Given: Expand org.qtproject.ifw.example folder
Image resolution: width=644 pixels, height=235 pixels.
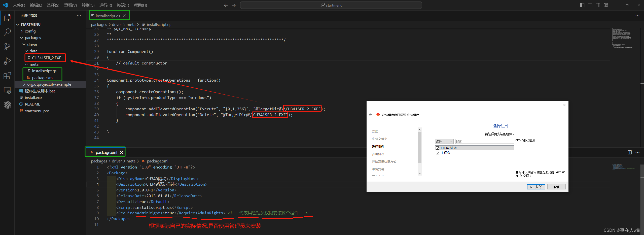Looking at the screenshot, I should (x=24, y=84).
